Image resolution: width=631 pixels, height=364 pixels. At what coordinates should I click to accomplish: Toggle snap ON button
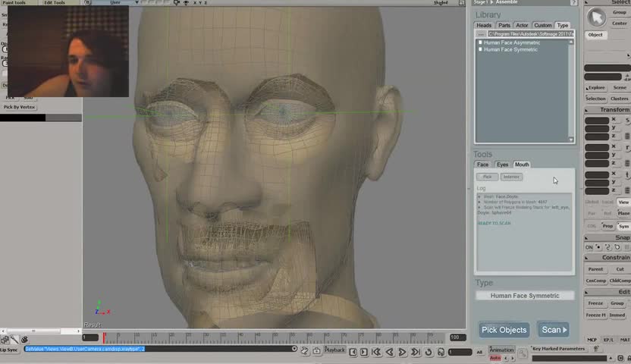[589, 247]
